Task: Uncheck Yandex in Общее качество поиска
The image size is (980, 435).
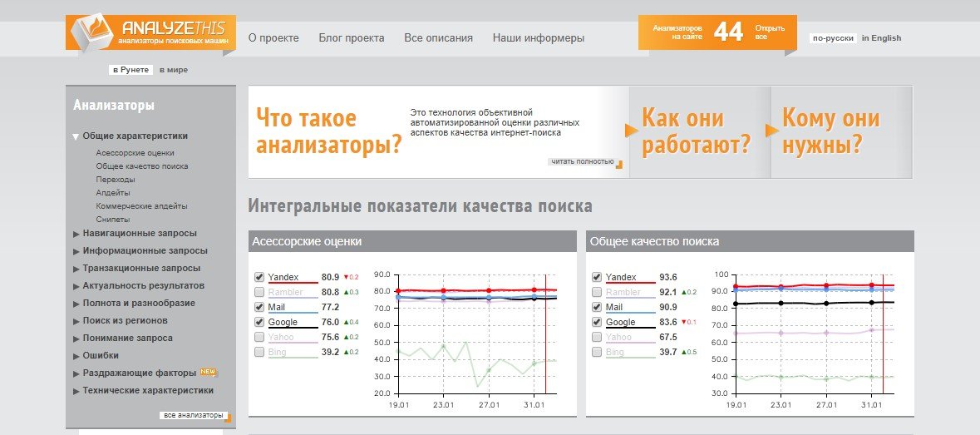Action: point(597,277)
